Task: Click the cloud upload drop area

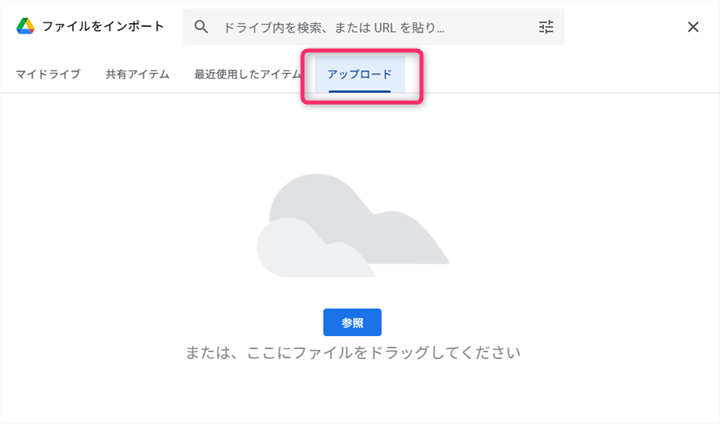Action: tap(352, 225)
